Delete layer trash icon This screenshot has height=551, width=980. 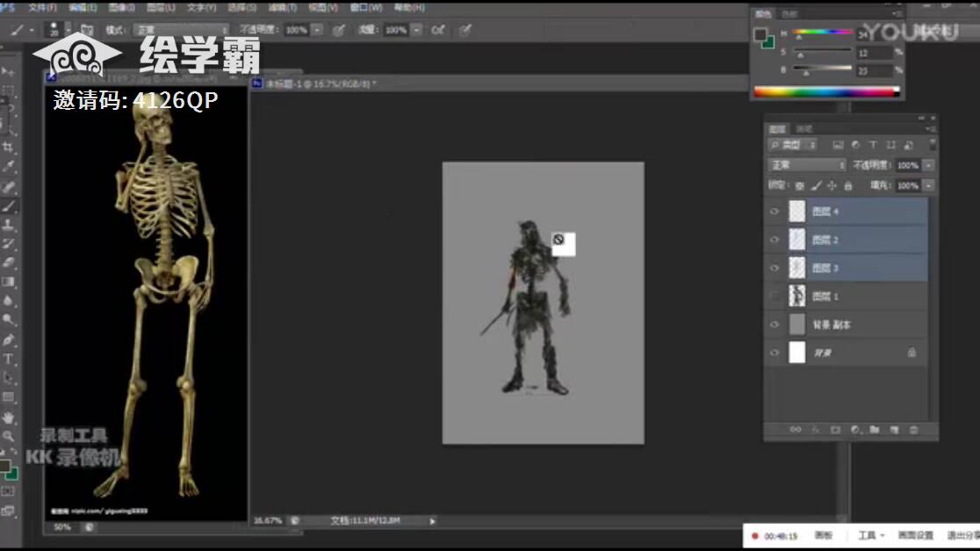tap(914, 430)
